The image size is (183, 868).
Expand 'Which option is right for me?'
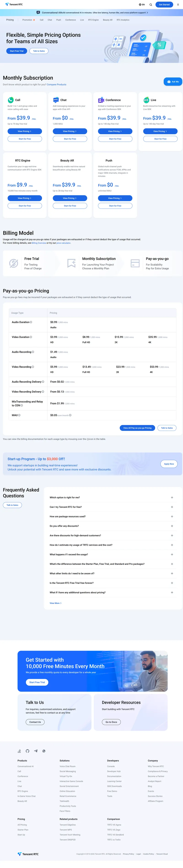coord(172,497)
